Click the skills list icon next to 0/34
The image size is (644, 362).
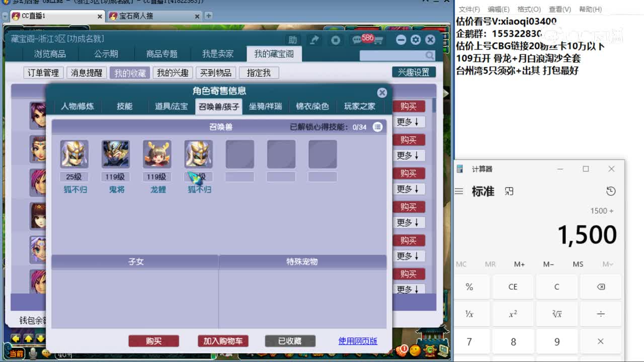pyautogui.click(x=377, y=127)
